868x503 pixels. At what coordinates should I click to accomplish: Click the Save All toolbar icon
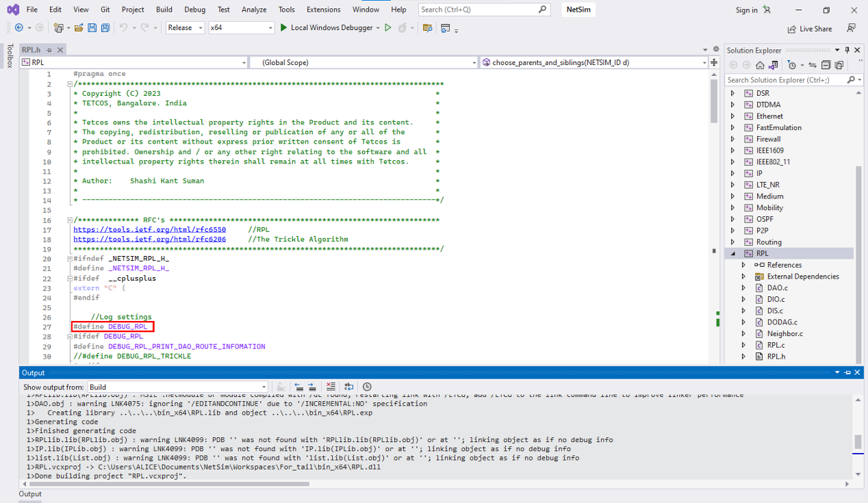[x=105, y=28]
